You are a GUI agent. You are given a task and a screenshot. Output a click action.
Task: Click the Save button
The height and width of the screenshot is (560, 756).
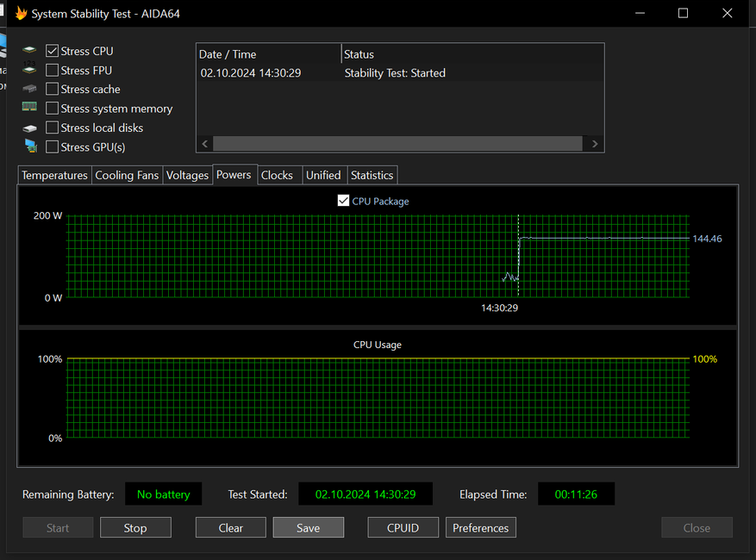pos(308,528)
